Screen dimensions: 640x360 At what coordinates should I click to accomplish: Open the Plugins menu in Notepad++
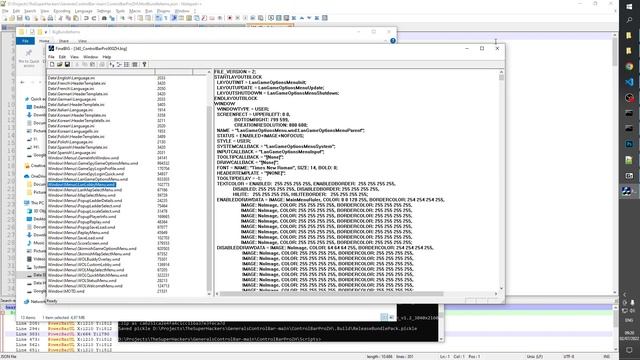163,11
